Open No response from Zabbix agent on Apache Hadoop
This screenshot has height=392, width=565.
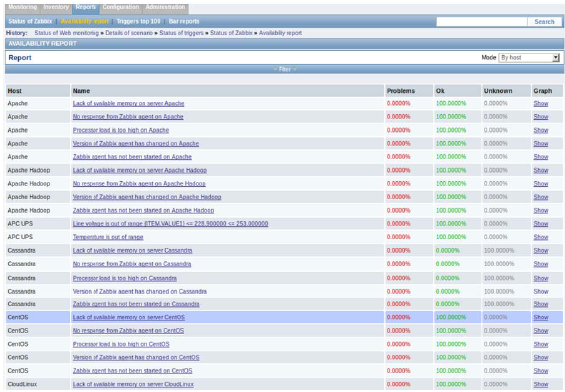138,184
